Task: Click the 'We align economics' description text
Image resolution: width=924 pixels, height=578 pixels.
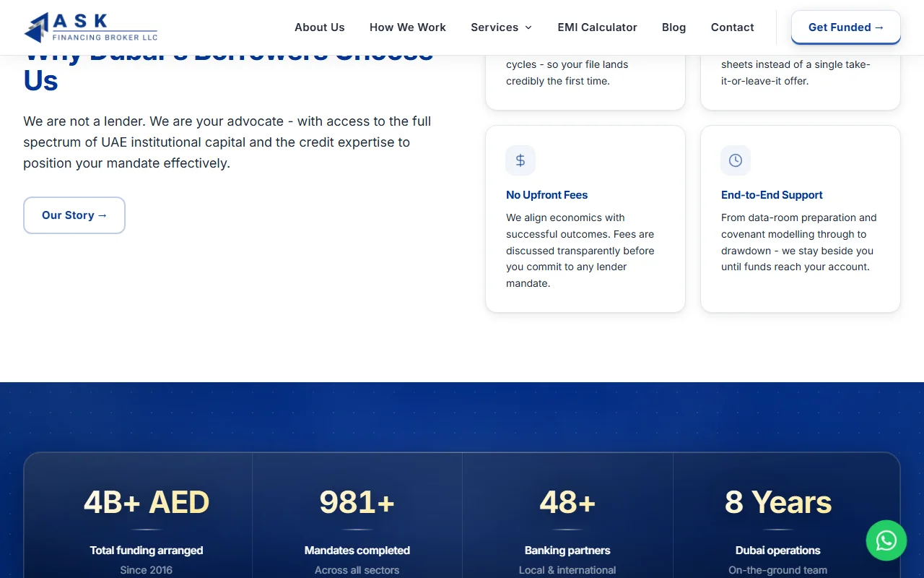Action: pyautogui.click(x=580, y=251)
